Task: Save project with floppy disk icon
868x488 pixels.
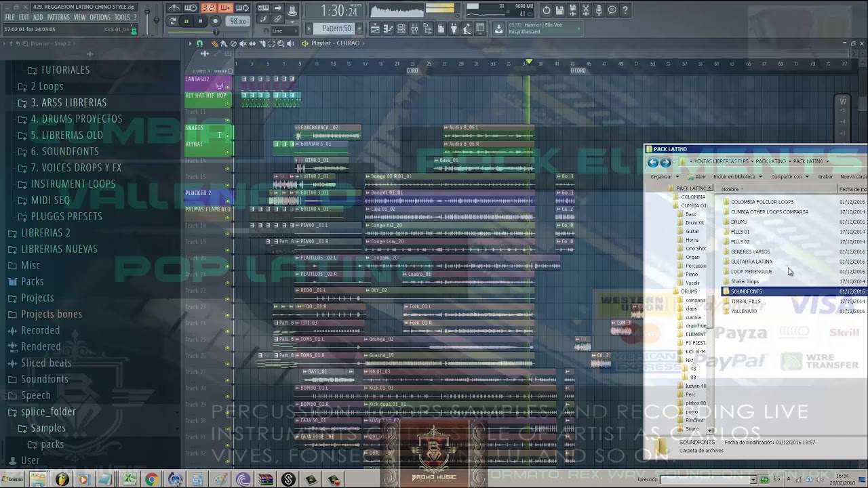Action: click(559, 10)
